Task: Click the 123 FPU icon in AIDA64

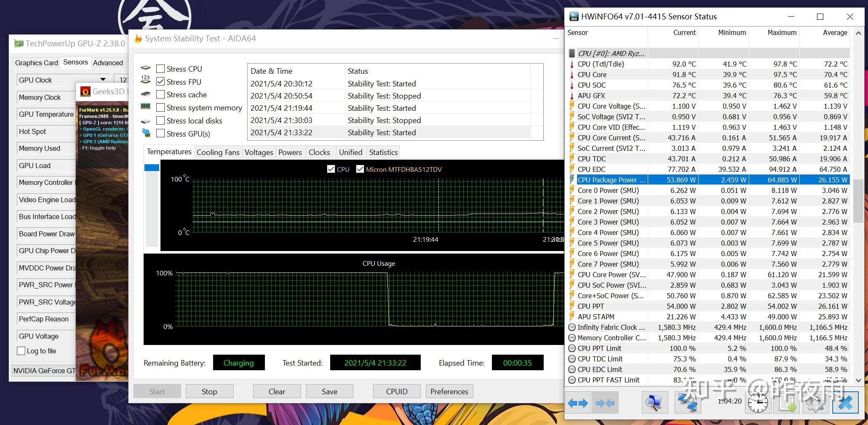Action: (x=145, y=80)
